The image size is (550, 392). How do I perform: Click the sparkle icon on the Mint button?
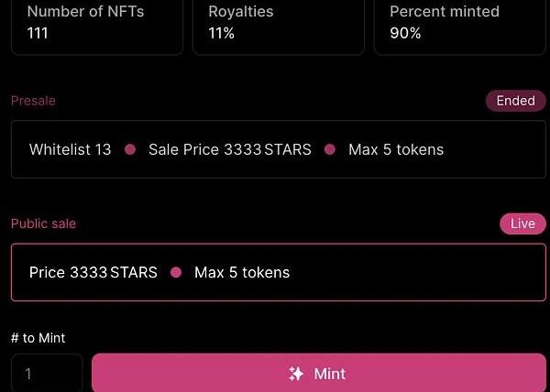coord(295,374)
